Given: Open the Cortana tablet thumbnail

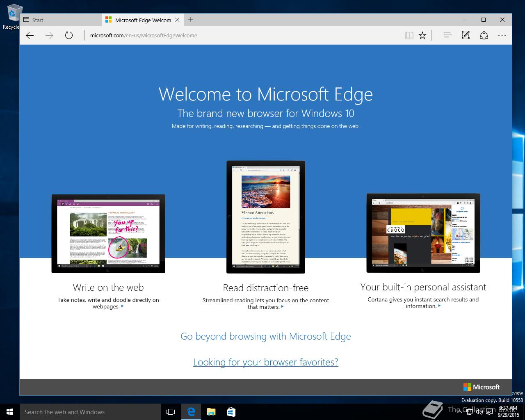Looking at the screenshot, I should (x=423, y=233).
